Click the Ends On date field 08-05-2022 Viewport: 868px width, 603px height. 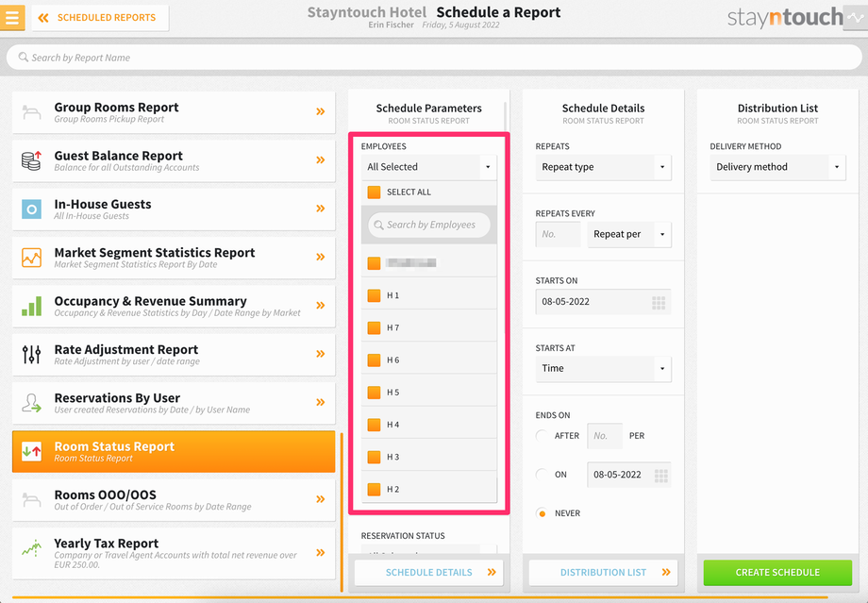[x=629, y=475]
